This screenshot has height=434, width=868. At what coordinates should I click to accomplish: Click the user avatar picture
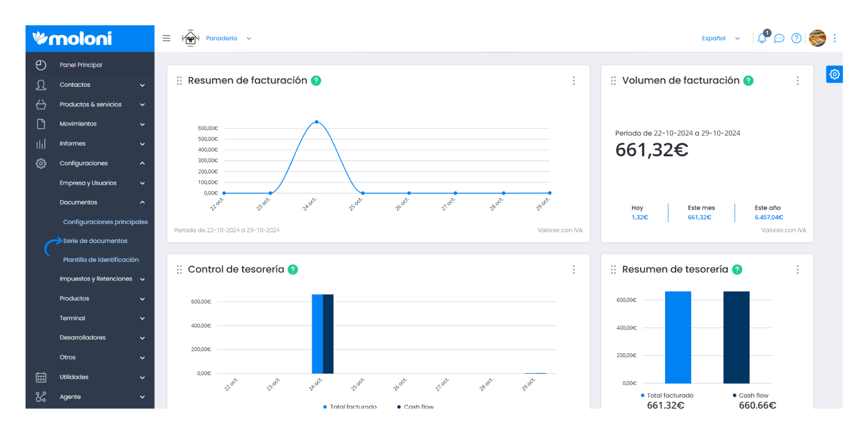(817, 38)
